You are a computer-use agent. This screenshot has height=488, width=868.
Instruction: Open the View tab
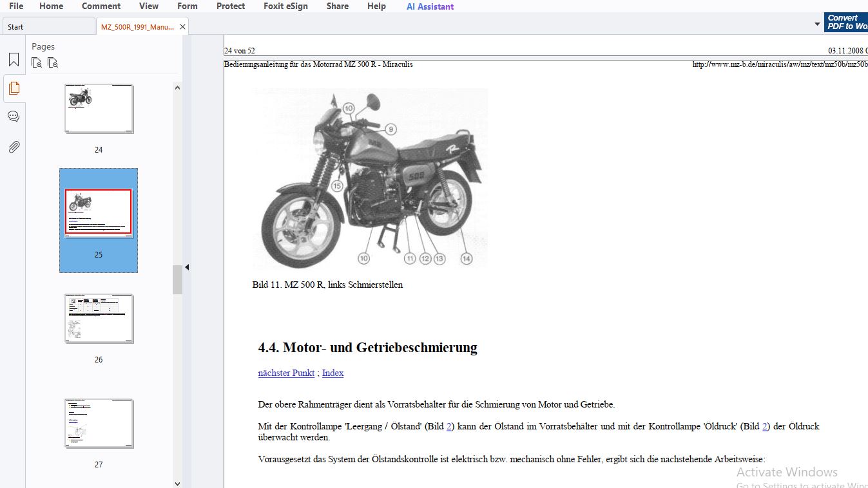149,6
